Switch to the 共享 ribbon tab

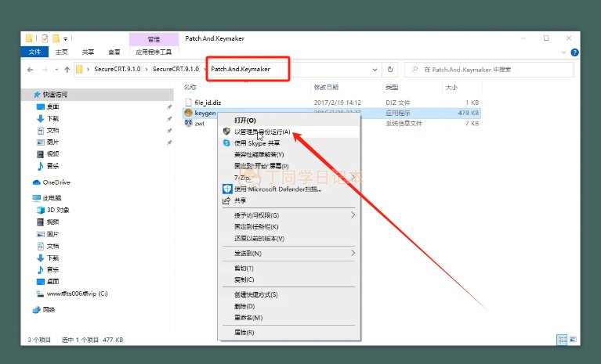(x=88, y=52)
